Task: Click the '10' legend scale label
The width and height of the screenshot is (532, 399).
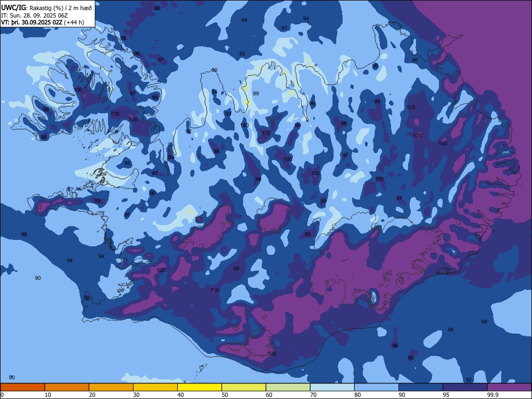Action: (48, 395)
